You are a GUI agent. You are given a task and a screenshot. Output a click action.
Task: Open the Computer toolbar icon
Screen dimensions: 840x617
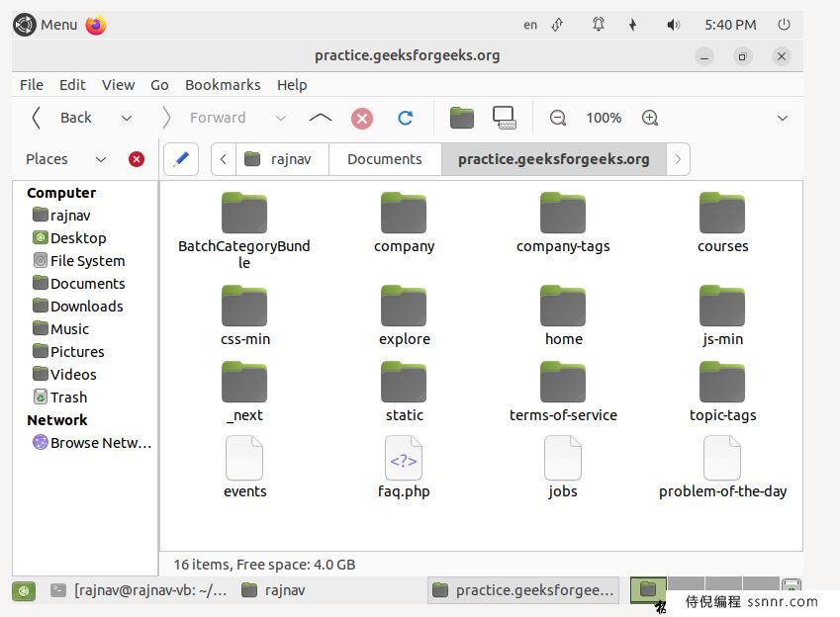tap(505, 118)
